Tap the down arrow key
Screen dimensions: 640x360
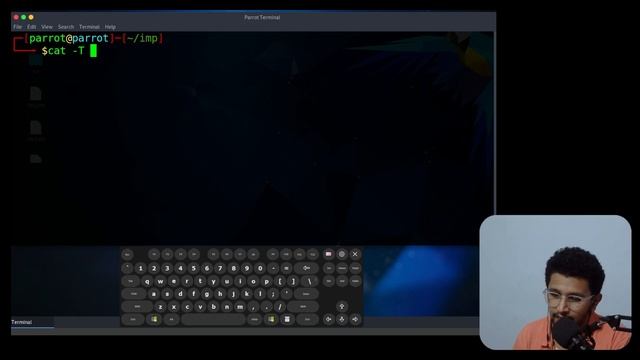click(342, 319)
